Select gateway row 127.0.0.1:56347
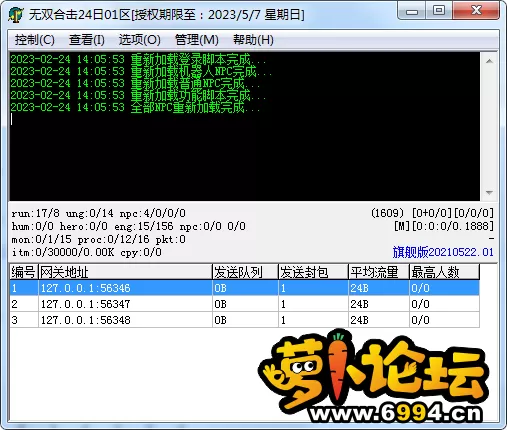507x430 pixels. [245, 304]
